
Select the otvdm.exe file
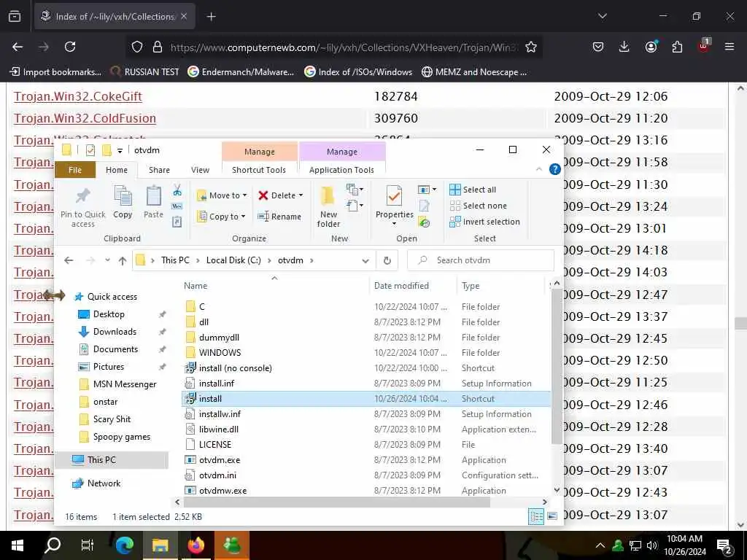point(219,460)
